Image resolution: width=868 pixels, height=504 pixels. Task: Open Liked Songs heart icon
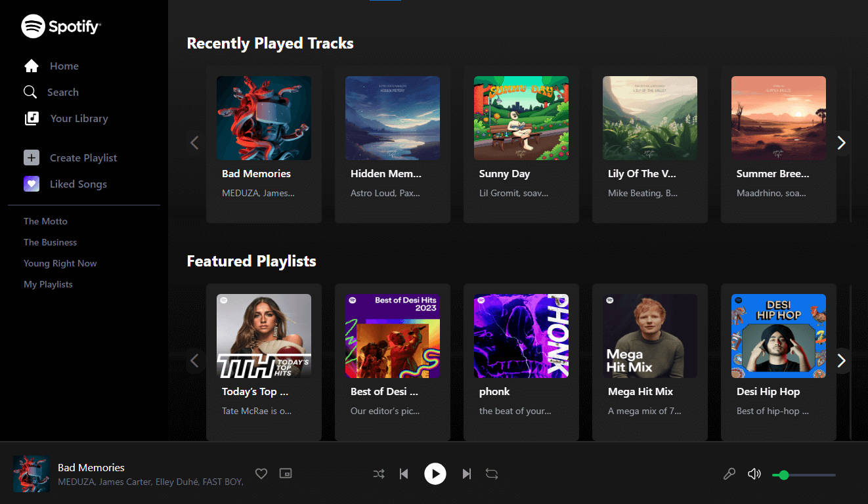32,184
